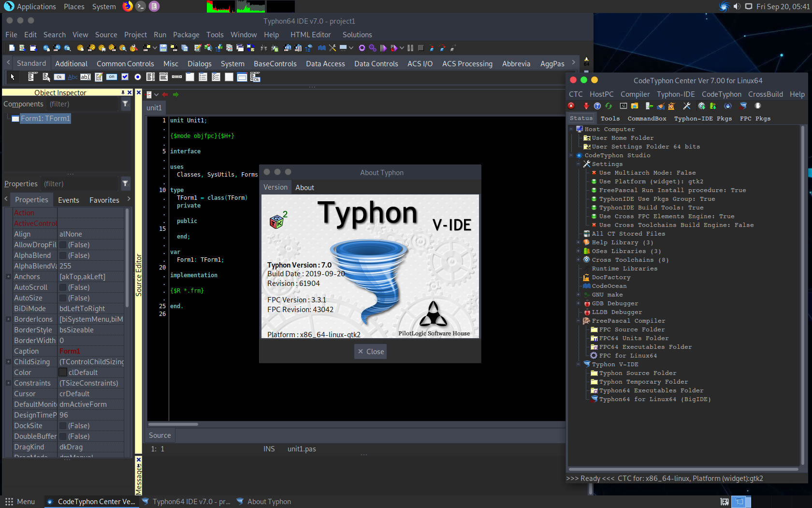
Task: Click the Stop square icon in IDE toolbar
Action: point(420,48)
